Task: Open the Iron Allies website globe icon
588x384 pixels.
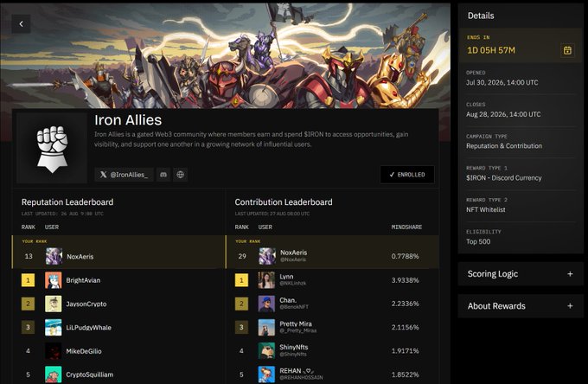Action: 181,175
